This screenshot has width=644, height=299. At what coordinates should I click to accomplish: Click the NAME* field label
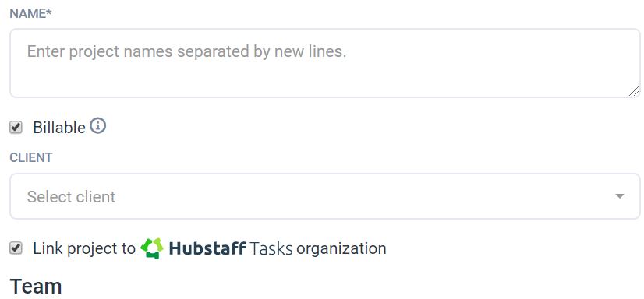pos(31,13)
